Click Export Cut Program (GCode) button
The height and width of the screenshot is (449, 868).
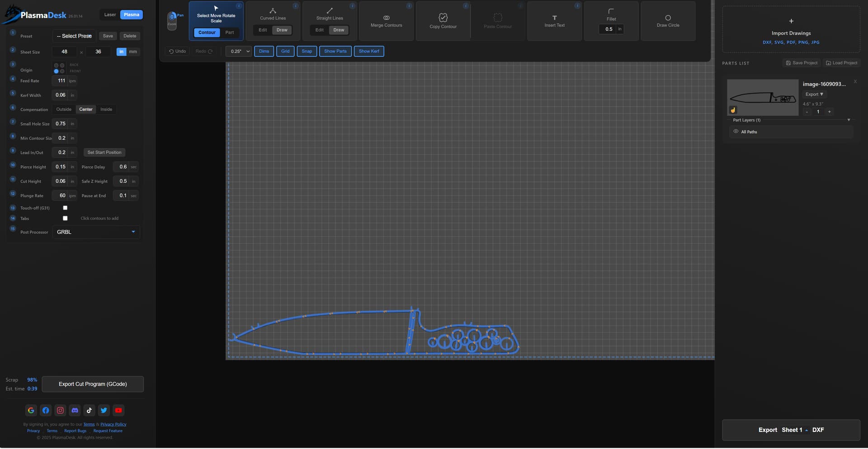click(93, 384)
